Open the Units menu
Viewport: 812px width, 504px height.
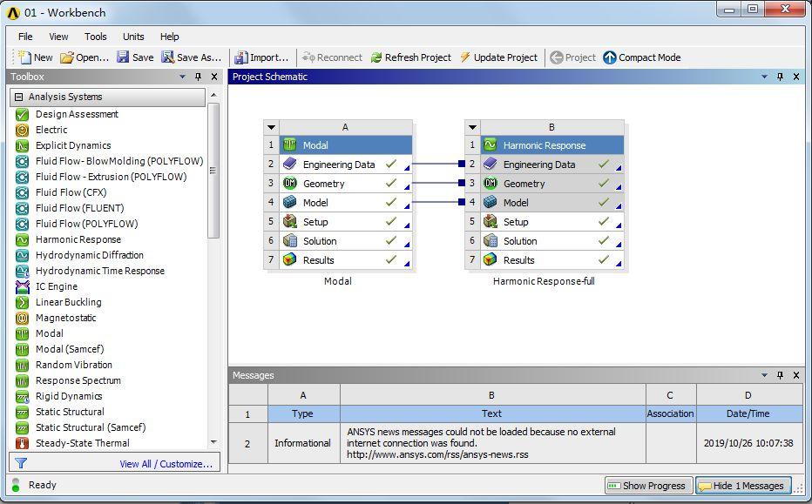pyautogui.click(x=133, y=37)
